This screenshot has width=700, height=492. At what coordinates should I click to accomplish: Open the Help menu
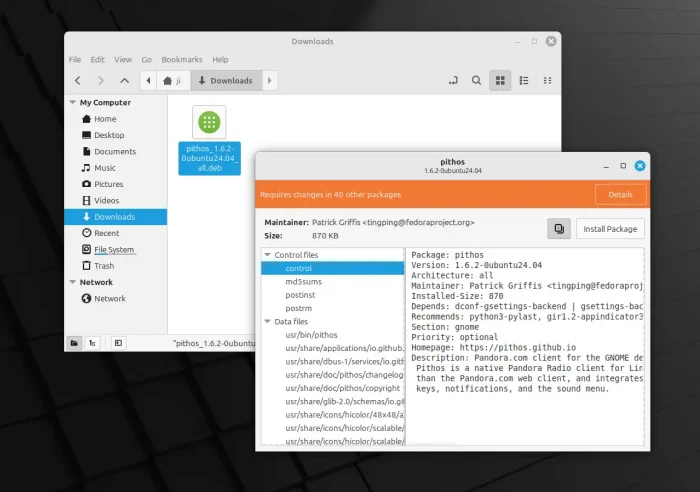(220, 59)
